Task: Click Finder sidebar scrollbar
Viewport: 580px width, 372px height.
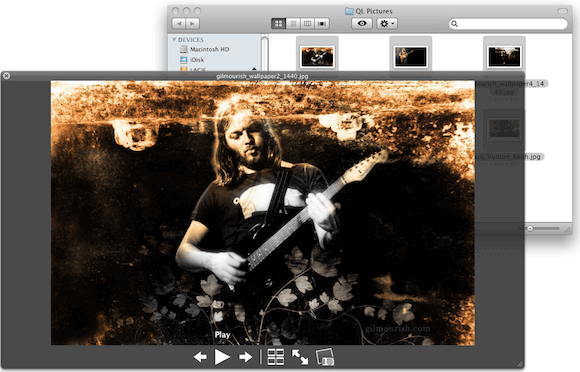Action: click(x=264, y=54)
